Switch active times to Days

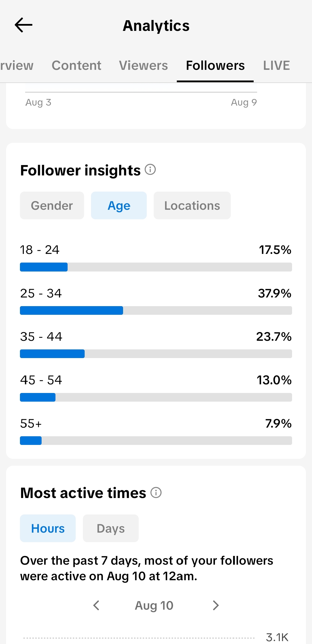coord(111,528)
